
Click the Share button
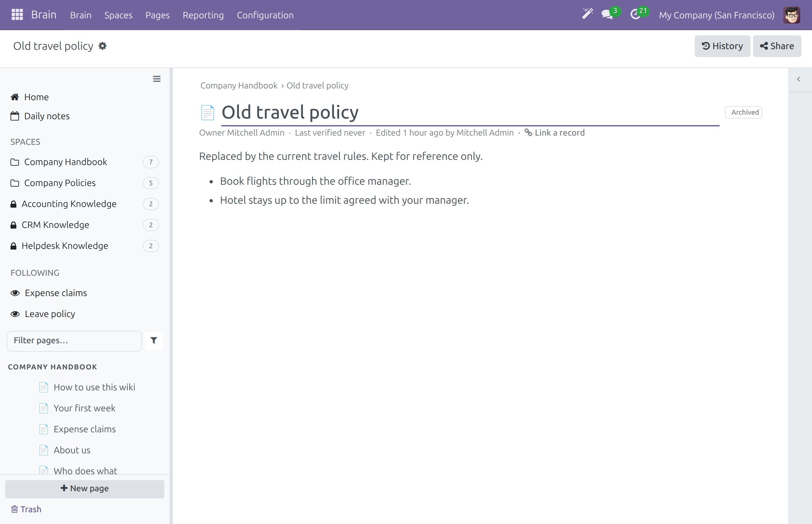[777, 46]
